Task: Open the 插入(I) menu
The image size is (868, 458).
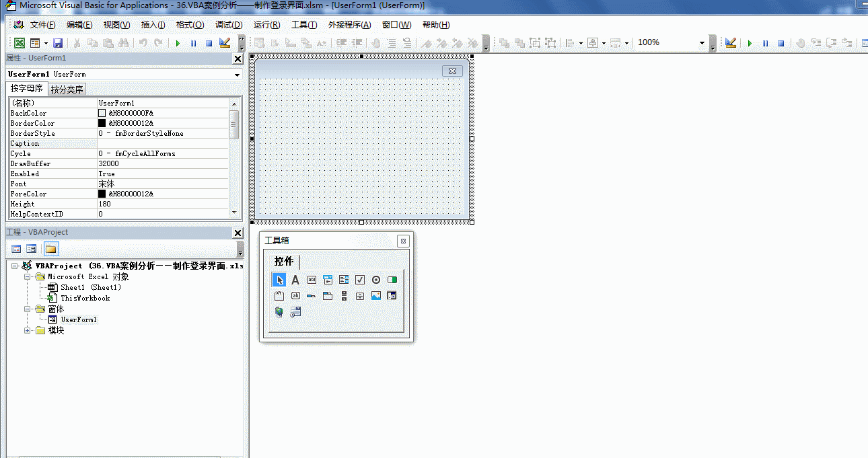Action: tap(153, 25)
